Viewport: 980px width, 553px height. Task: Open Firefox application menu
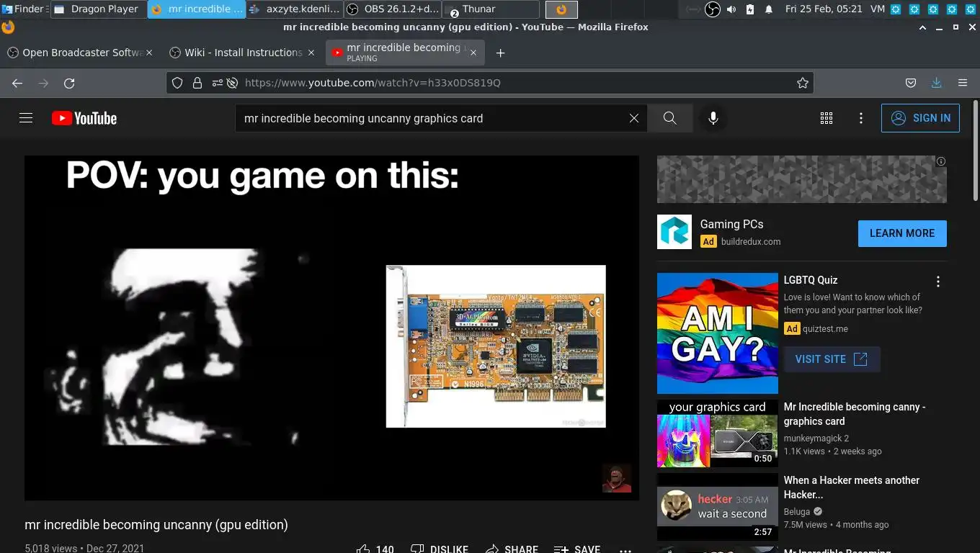[x=963, y=83]
